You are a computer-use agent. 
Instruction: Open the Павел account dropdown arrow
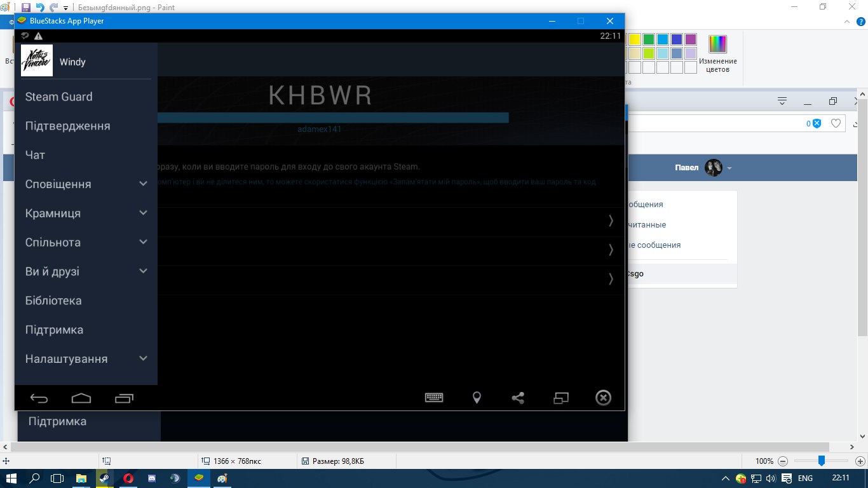point(729,168)
